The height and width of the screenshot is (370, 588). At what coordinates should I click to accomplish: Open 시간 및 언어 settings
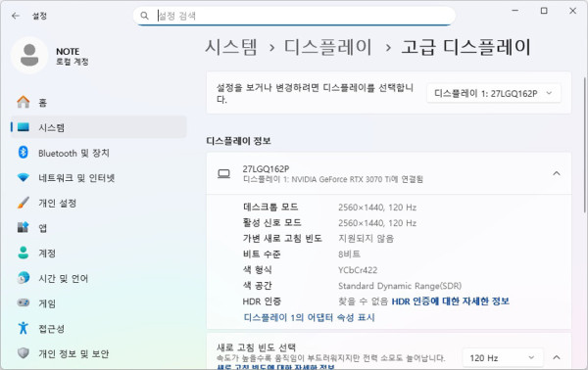pyautogui.click(x=99, y=278)
